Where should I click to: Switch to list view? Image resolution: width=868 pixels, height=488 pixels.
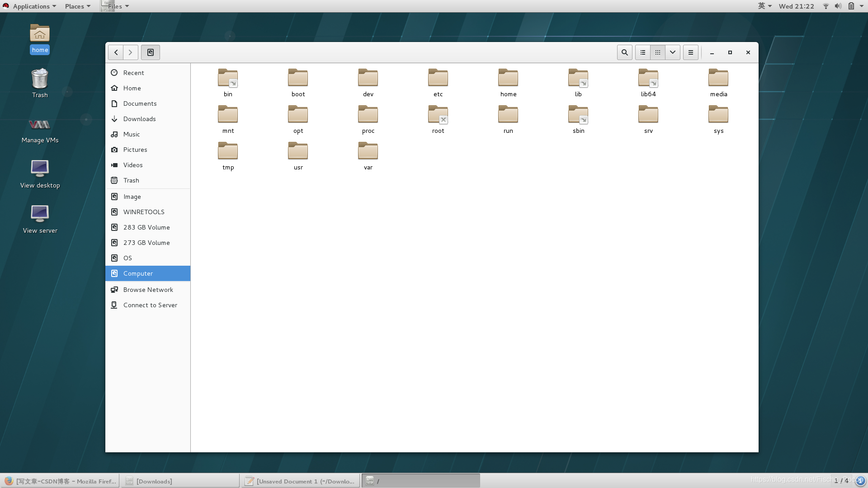(x=642, y=52)
